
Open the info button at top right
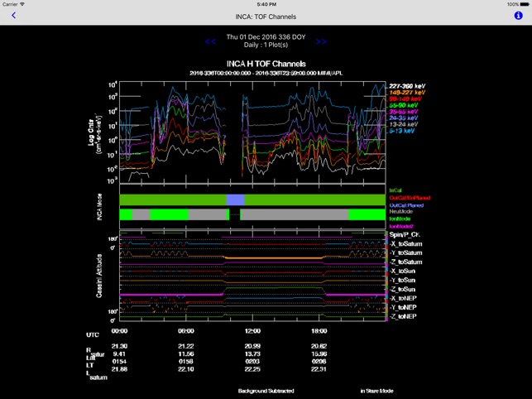click(x=518, y=16)
